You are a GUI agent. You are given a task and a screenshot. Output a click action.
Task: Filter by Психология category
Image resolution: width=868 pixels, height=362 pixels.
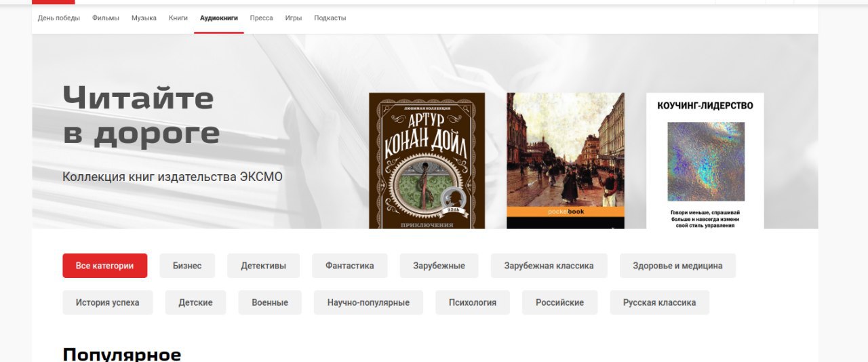pos(473,302)
